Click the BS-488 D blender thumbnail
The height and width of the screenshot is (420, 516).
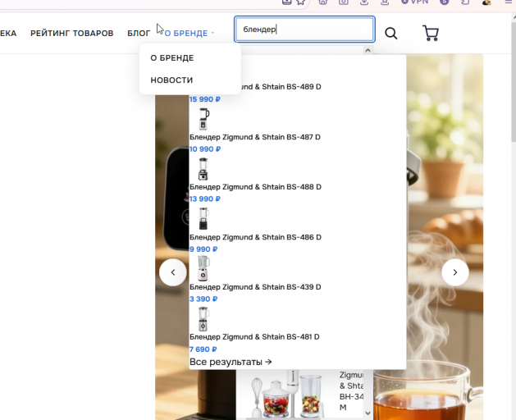(x=203, y=169)
